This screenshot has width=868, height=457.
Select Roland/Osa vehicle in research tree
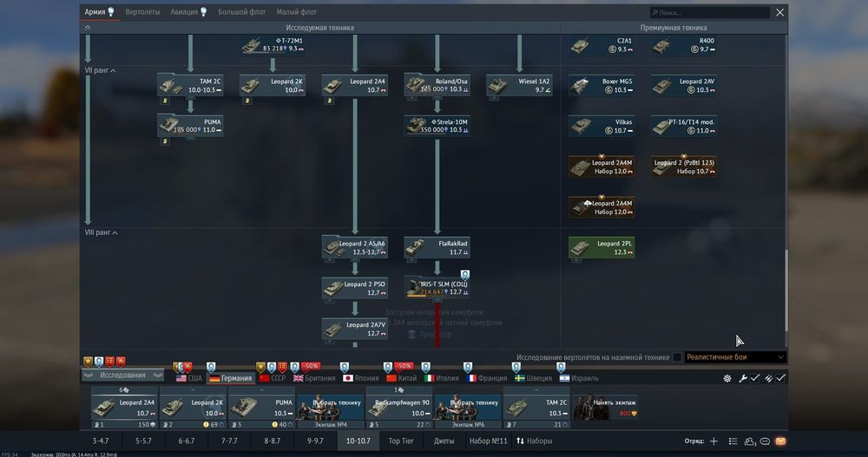coord(437,85)
